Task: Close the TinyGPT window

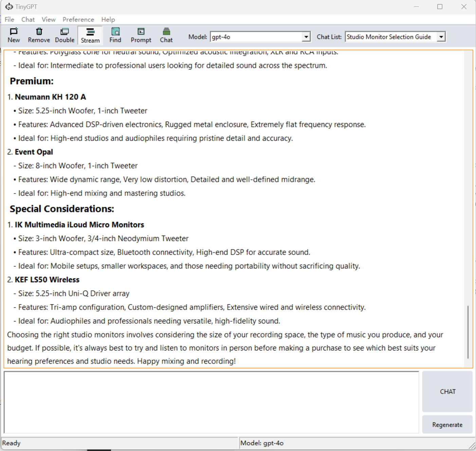Action: click(x=464, y=6)
